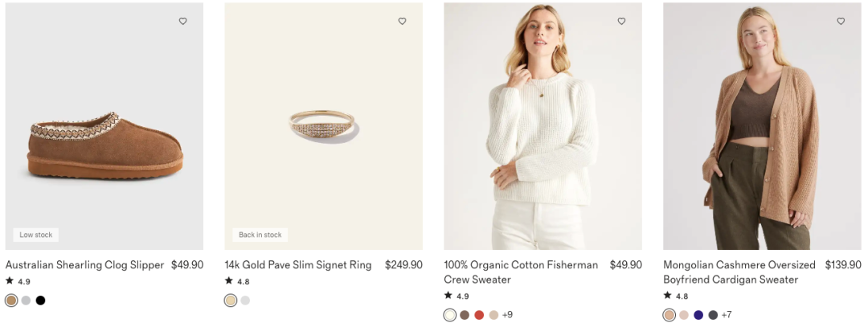Favorite the Australian Shearling Clog Slipper
The width and height of the screenshot is (868, 327).
click(x=182, y=22)
